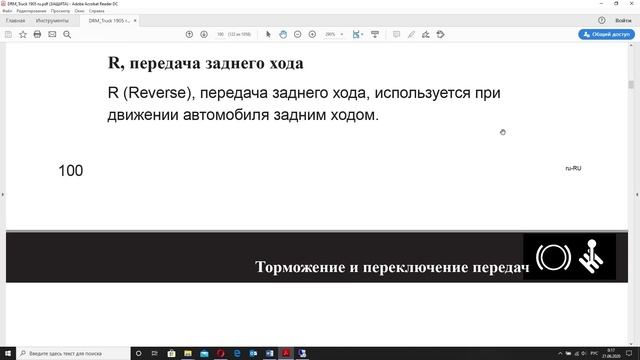
Task: Click the zoom percentage value field
Action: tap(330, 34)
